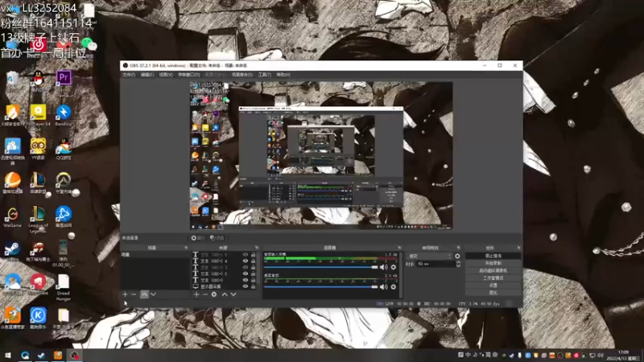
Task: Move selected source up with the arrow
Action: tap(225, 294)
